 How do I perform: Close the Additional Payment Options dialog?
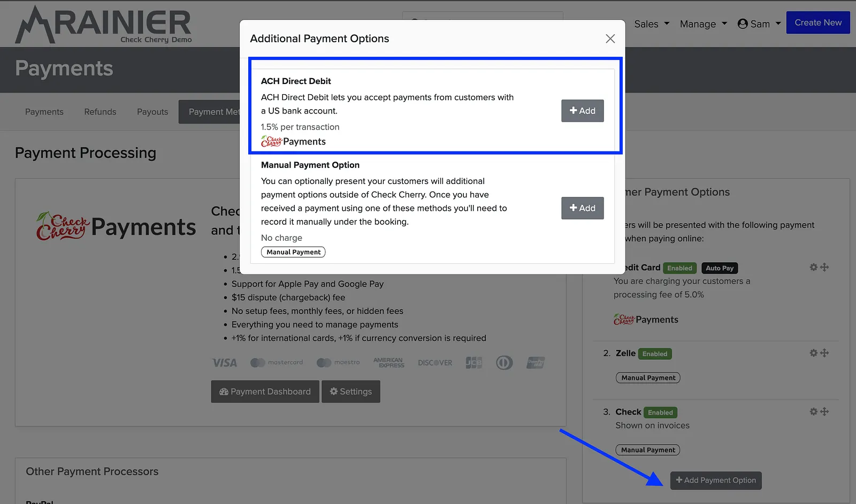tap(610, 39)
